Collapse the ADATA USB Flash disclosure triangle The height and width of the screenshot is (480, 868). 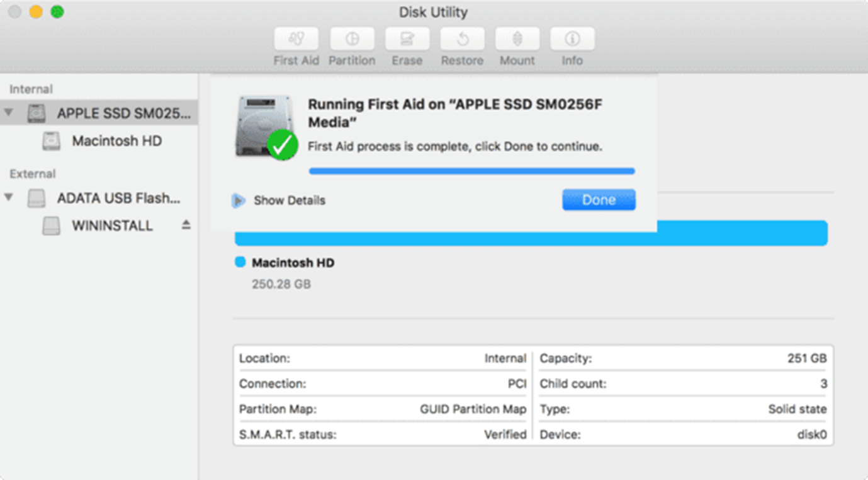click(9, 198)
